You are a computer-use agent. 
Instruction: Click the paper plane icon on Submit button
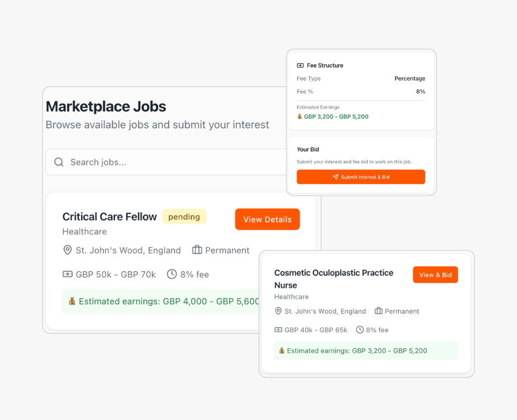point(335,177)
